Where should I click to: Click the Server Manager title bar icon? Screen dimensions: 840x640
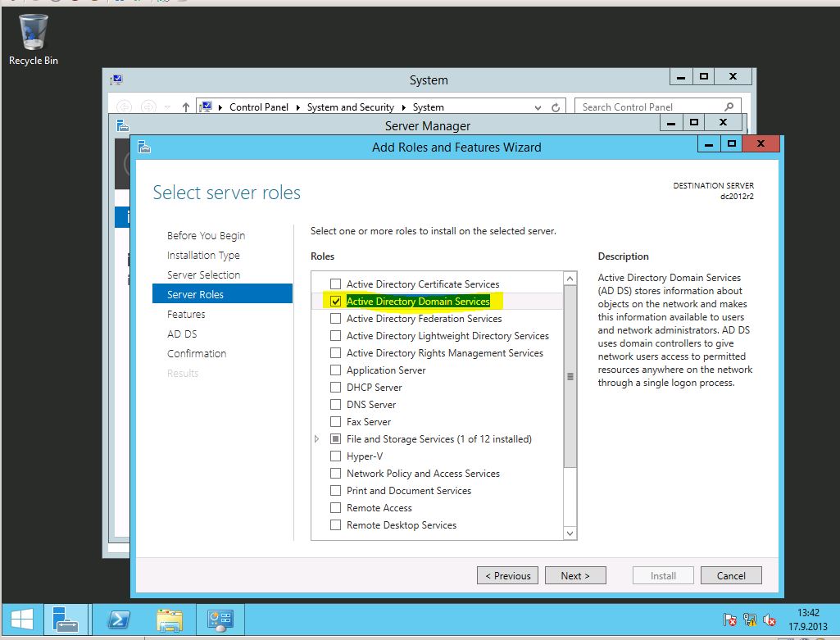(123, 125)
